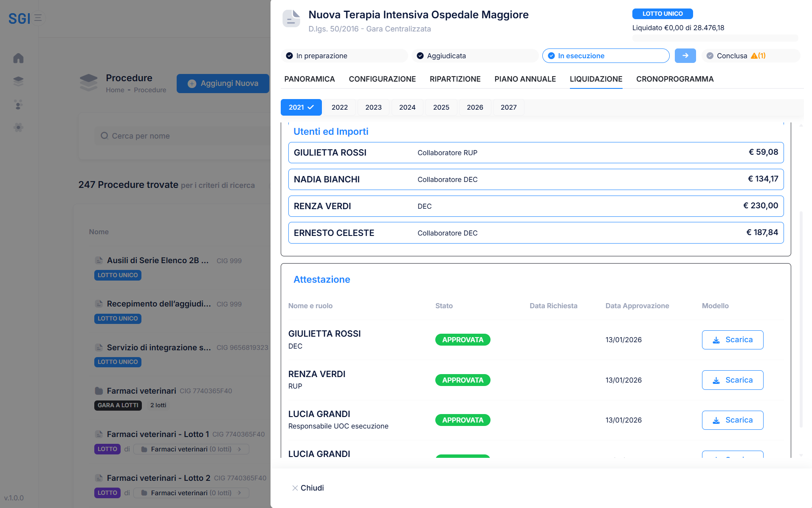Click the blue arrow next-stage button
812x508 pixels.
pos(685,56)
